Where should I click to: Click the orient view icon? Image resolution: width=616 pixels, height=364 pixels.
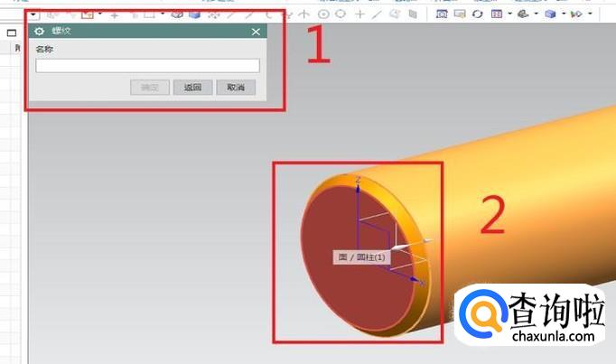[x=523, y=14]
